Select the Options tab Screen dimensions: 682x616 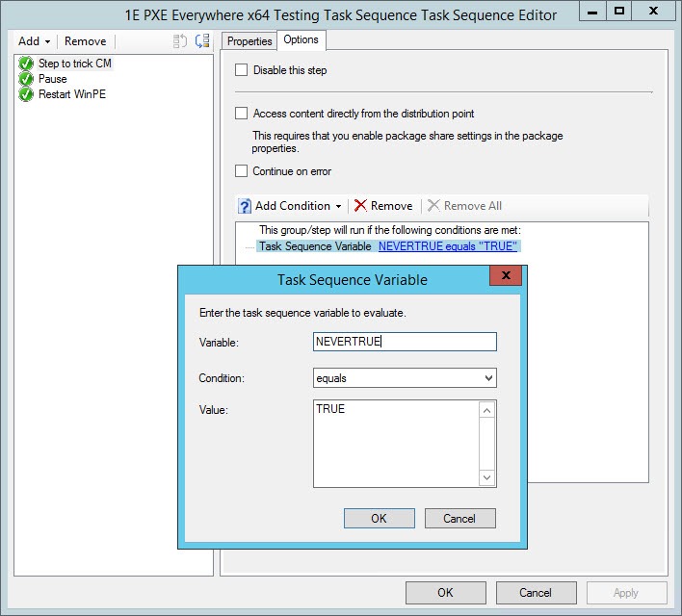[x=302, y=40]
